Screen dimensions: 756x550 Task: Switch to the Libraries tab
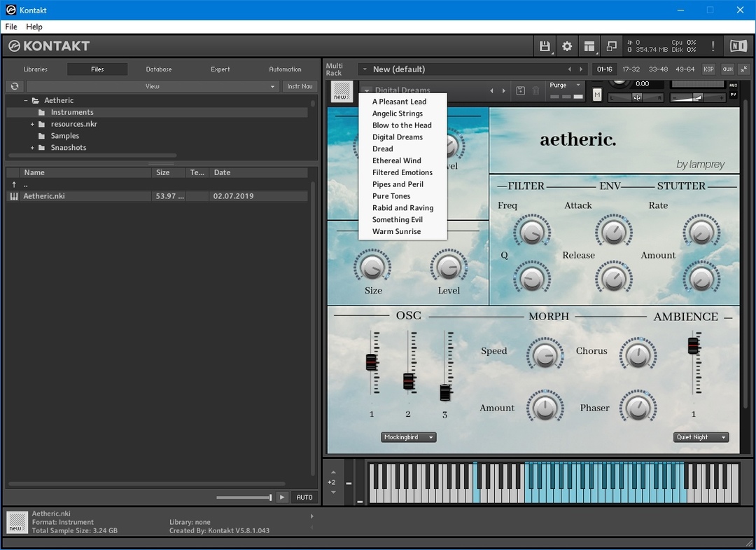pos(36,69)
